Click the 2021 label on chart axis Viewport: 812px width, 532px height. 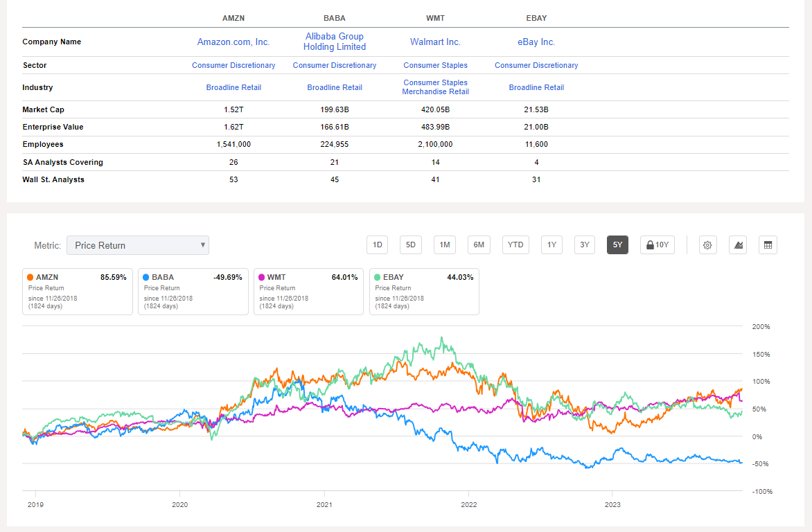[324, 504]
